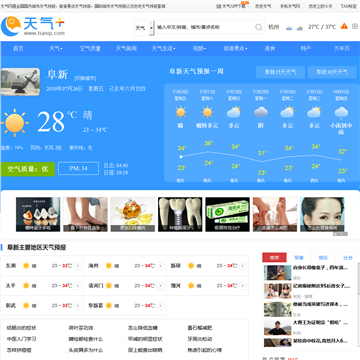Click the arrow icon in the 细河 row
This screenshot has width=360, height=360.
coord(243,286)
